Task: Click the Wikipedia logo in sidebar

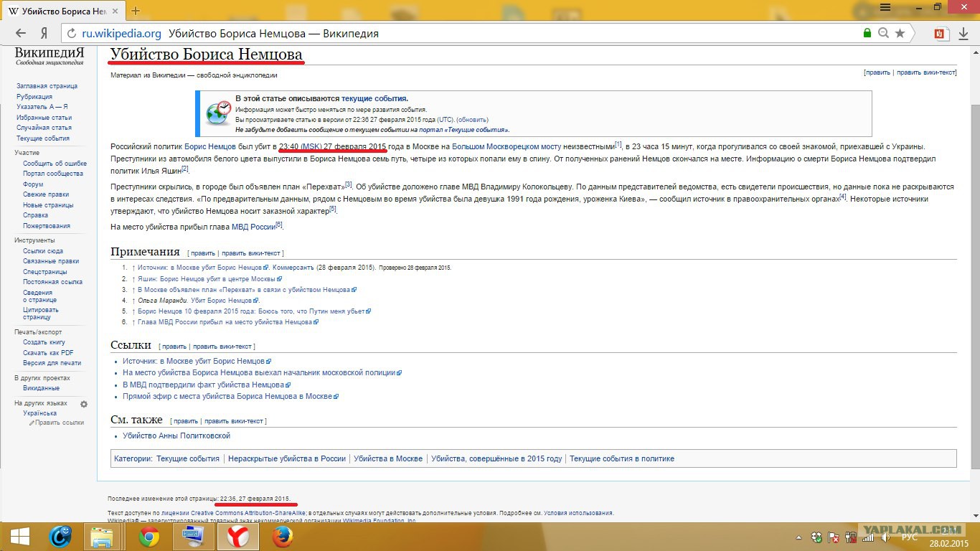Action: coord(50,57)
